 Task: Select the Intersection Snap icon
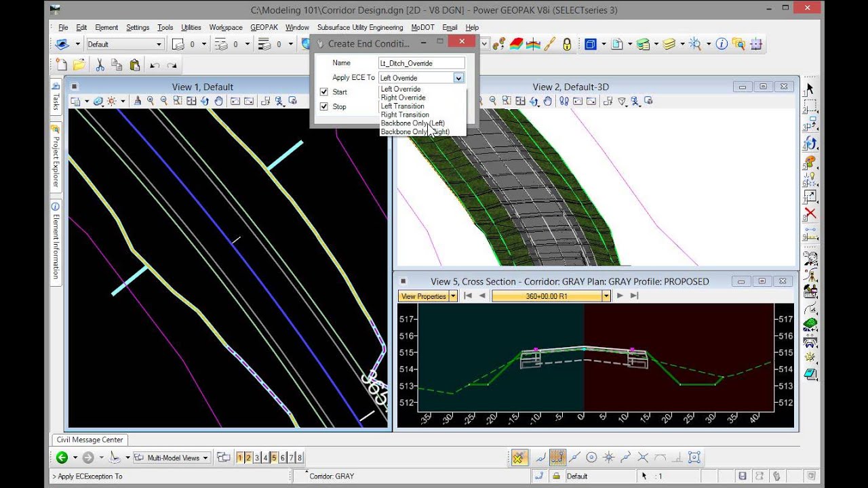[643, 457]
